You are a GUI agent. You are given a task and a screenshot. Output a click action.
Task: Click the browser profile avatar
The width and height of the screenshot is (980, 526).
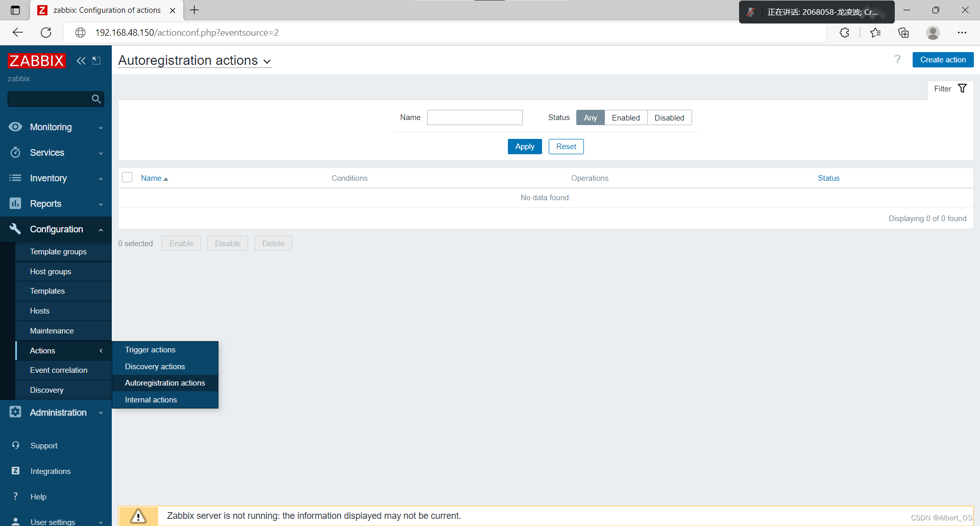coord(933,33)
